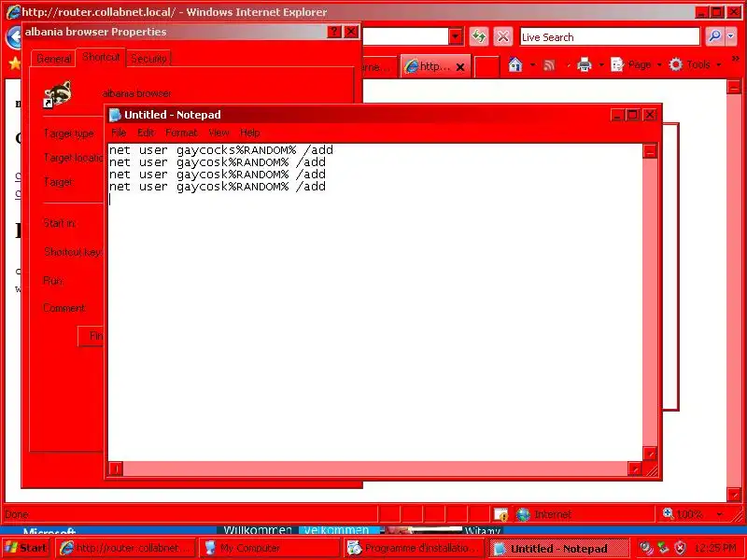Open the Page menu dropdown arrow

click(x=659, y=64)
